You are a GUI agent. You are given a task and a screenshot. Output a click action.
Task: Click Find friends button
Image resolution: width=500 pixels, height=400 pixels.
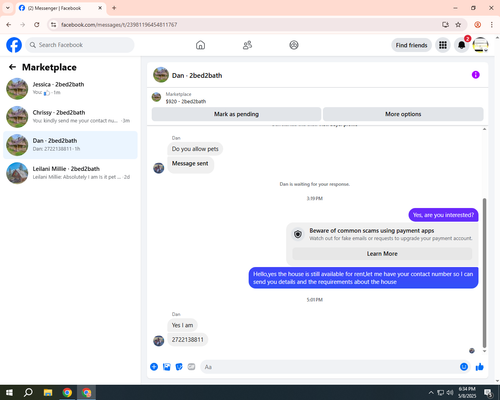(411, 45)
